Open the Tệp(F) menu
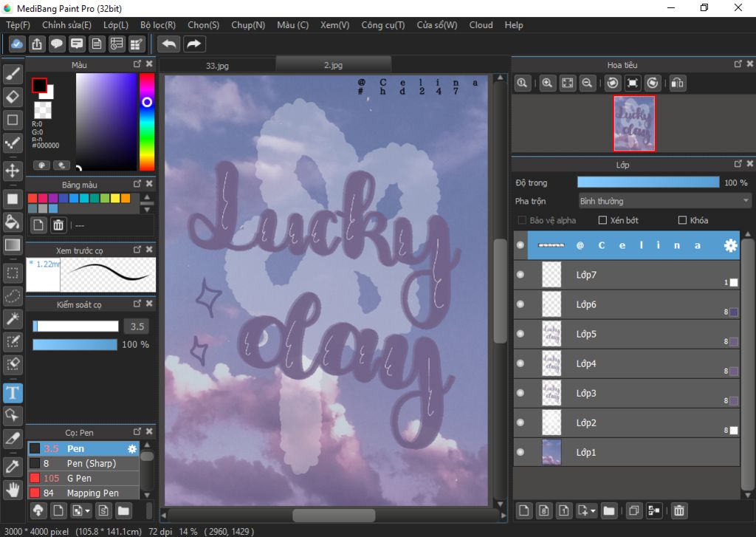This screenshot has height=537, width=756. coord(18,25)
